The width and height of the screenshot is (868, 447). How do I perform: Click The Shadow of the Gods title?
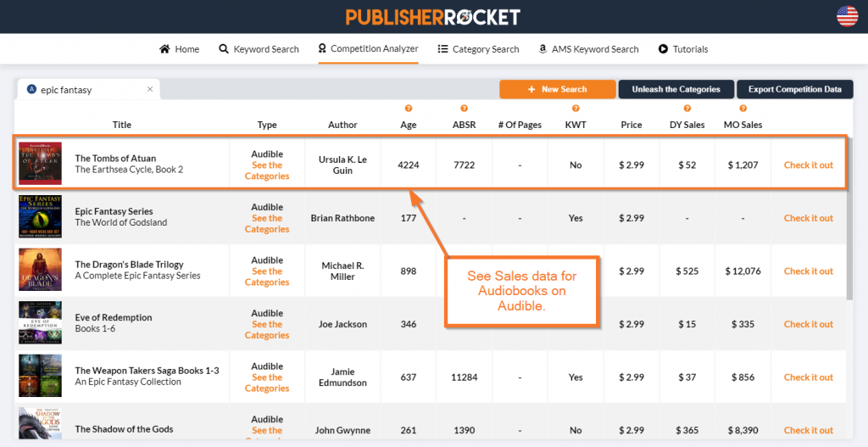(x=124, y=429)
